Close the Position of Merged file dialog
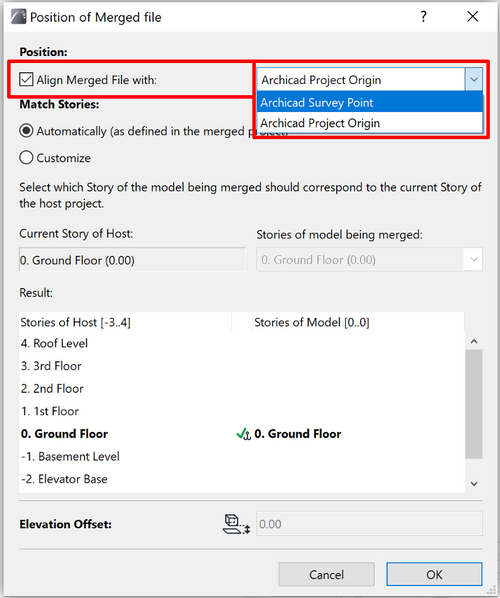Image resolution: width=500 pixels, height=598 pixels. tap(473, 16)
